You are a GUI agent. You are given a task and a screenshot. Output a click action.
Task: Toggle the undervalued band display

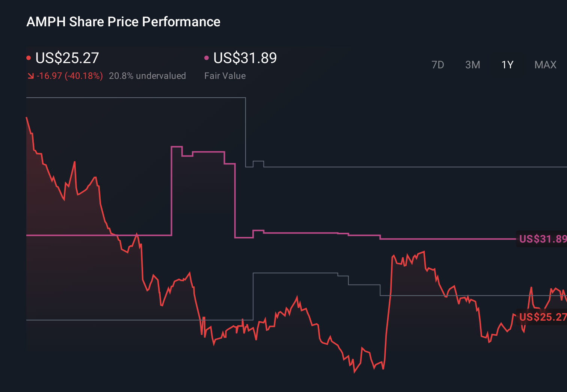point(148,75)
